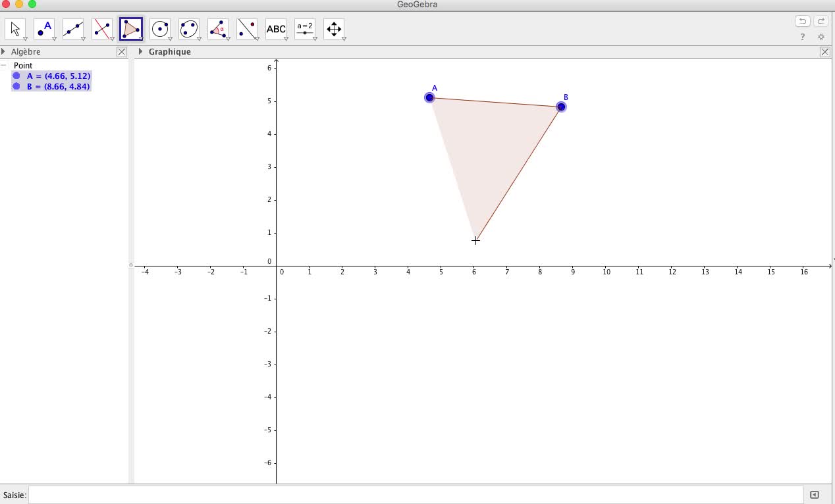Select the Move arrow tool
The image size is (835, 504).
pyautogui.click(x=15, y=29)
